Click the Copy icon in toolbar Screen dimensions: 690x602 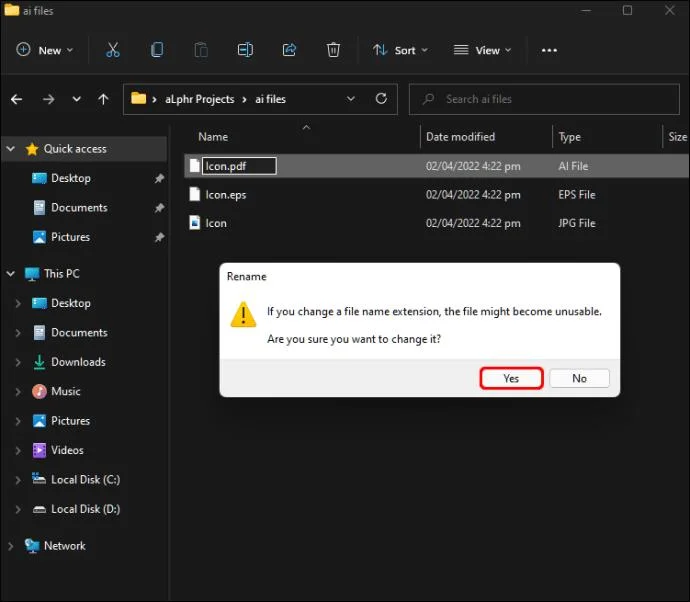click(157, 50)
